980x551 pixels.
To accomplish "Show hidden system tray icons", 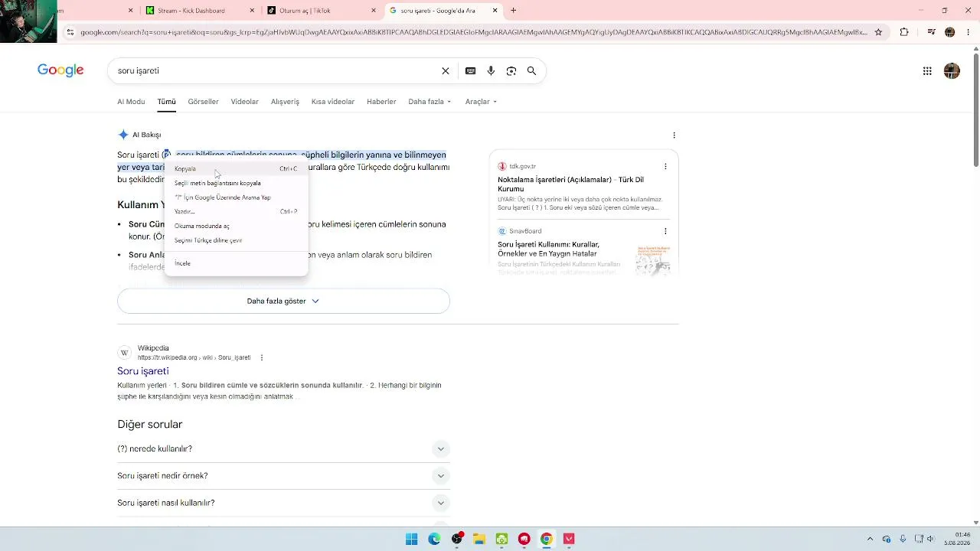I will (x=870, y=539).
